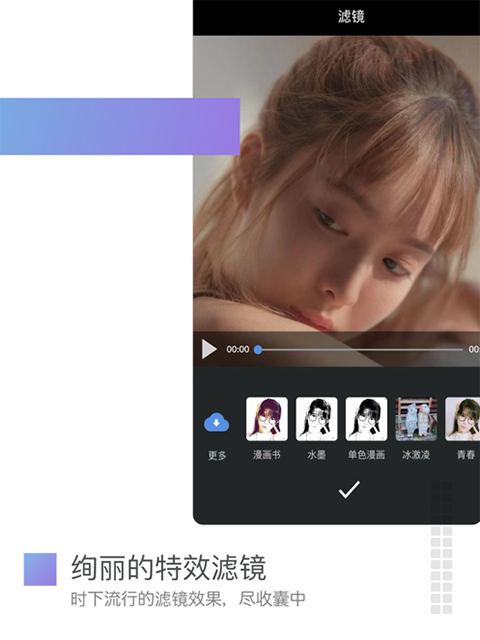Click the 单色漫画 filter label

pyautogui.click(x=366, y=455)
